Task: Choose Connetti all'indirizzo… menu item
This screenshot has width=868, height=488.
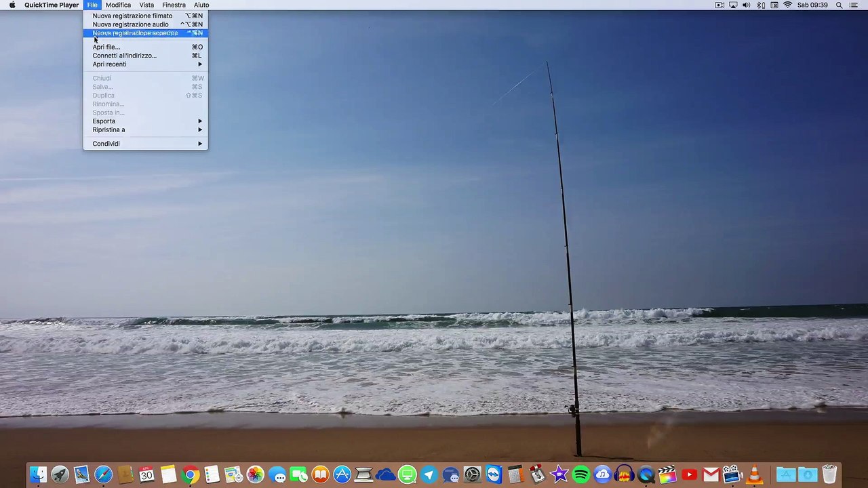Action: pyautogui.click(x=145, y=56)
